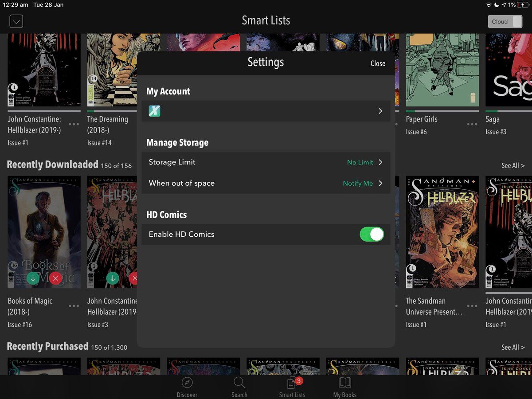Expand the top-left dropdown chevron box
Viewport: 532px width, 399px height.
tap(16, 21)
